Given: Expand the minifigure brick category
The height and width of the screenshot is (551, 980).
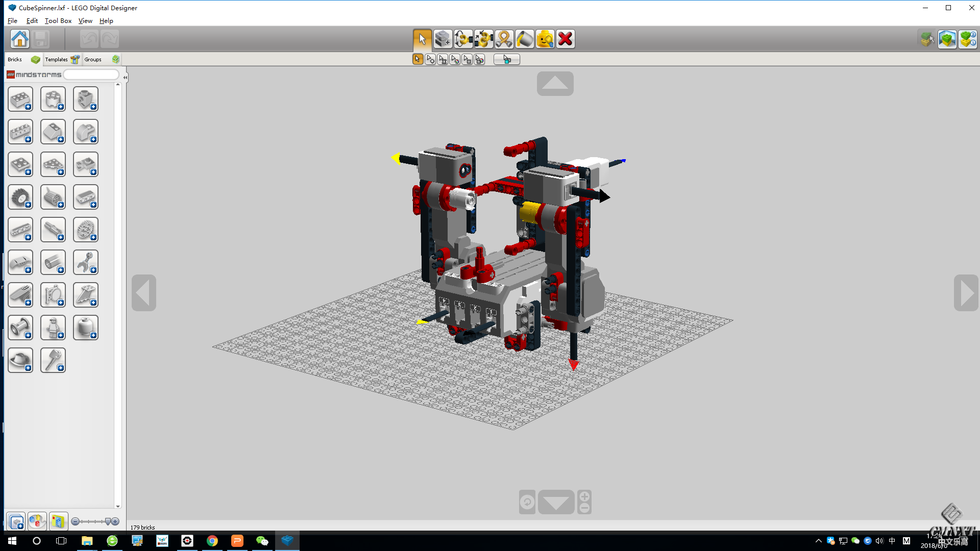Looking at the screenshot, I should (53, 328).
